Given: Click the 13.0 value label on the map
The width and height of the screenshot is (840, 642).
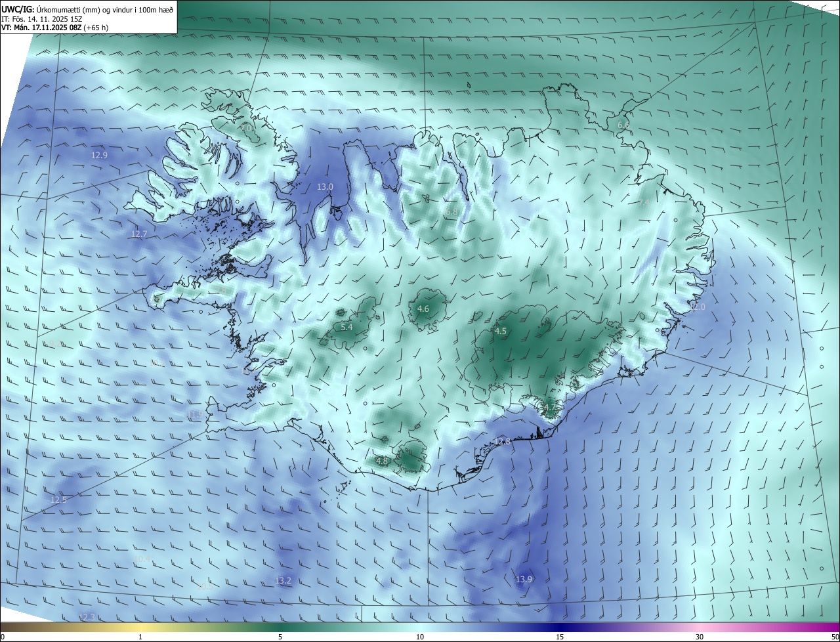Looking at the screenshot, I should 325,186.
